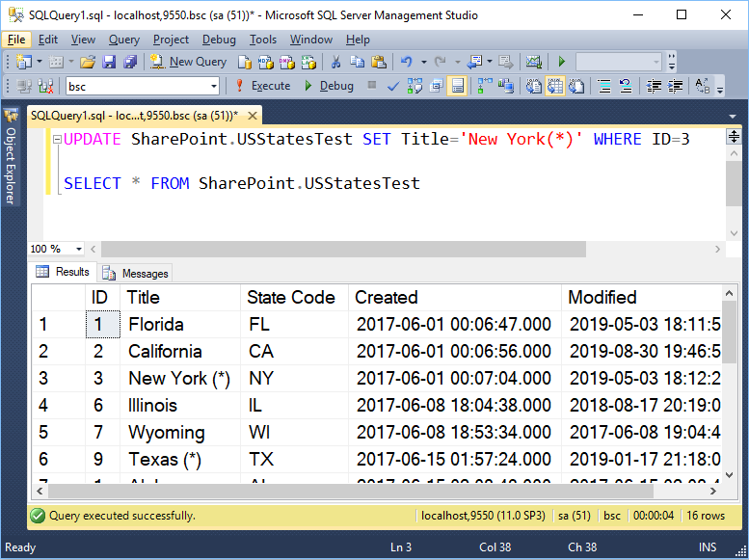Click the Comment out selected lines icon
Viewport: 749px width, 560px height.
tap(604, 86)
